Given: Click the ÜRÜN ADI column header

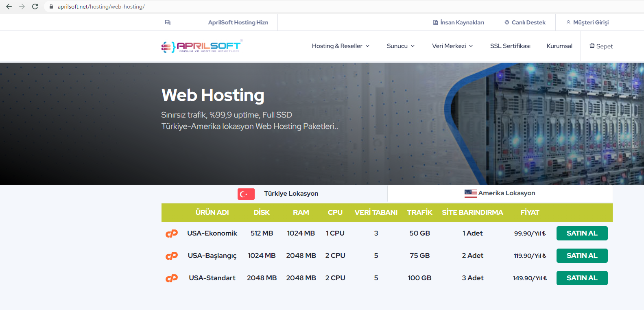Looking at the screenshot, I should click(x=212, y=212).
